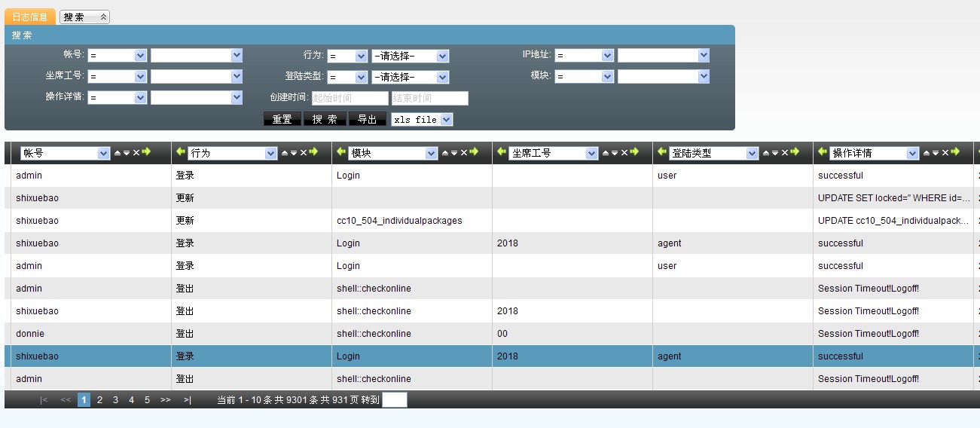Remove the 操作详情 column using X icon
Viewport: 980px width, 428px height.
coord(945,153)
